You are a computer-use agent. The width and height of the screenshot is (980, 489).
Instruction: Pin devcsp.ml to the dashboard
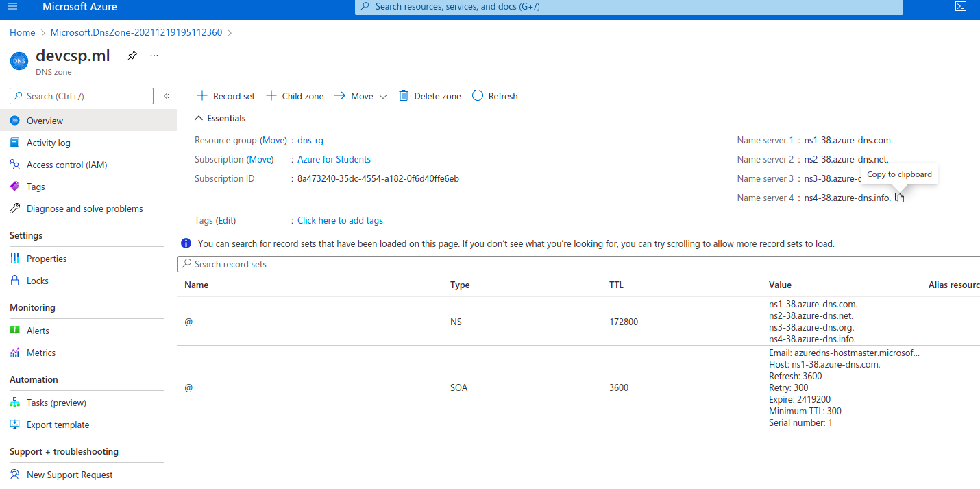132,56
